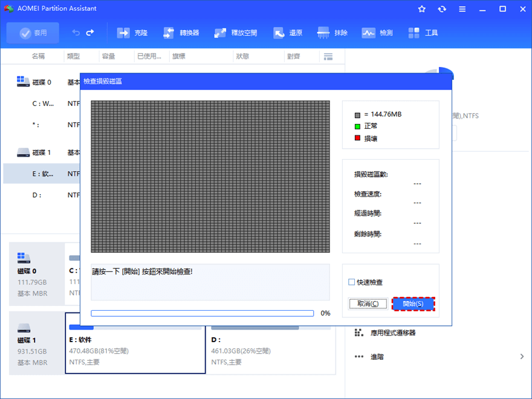Screen dimensions: 532x399
Task: Click the 進階 three-dots icon
Action: (358, 357)
